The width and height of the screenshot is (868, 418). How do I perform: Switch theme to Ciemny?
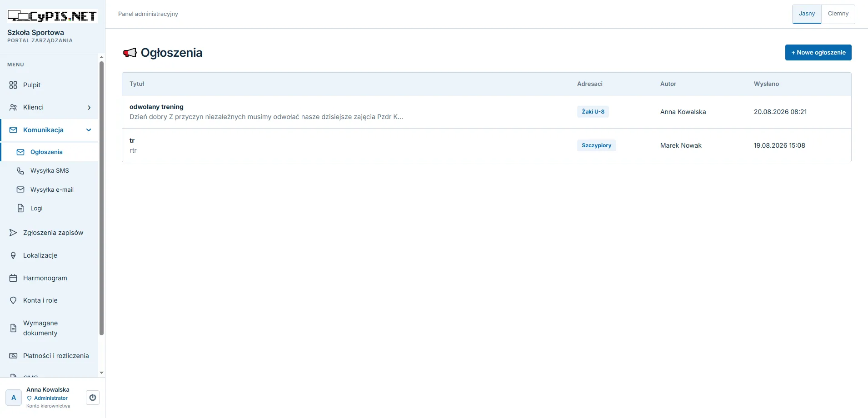pos(838,14)
